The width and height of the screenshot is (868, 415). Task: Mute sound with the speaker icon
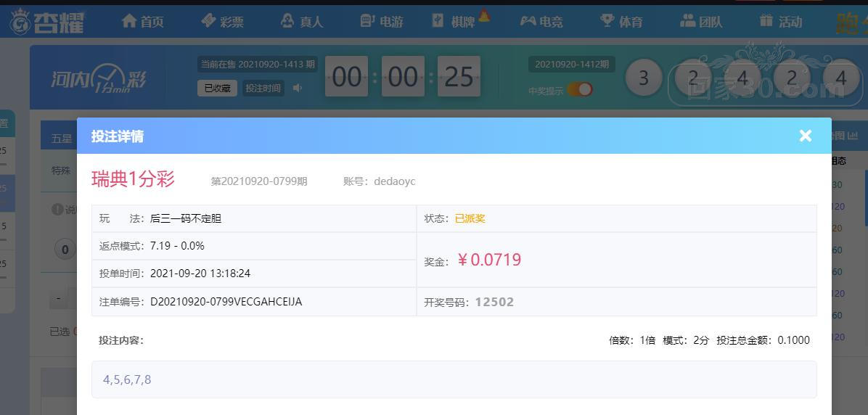(x=298, y=88)
